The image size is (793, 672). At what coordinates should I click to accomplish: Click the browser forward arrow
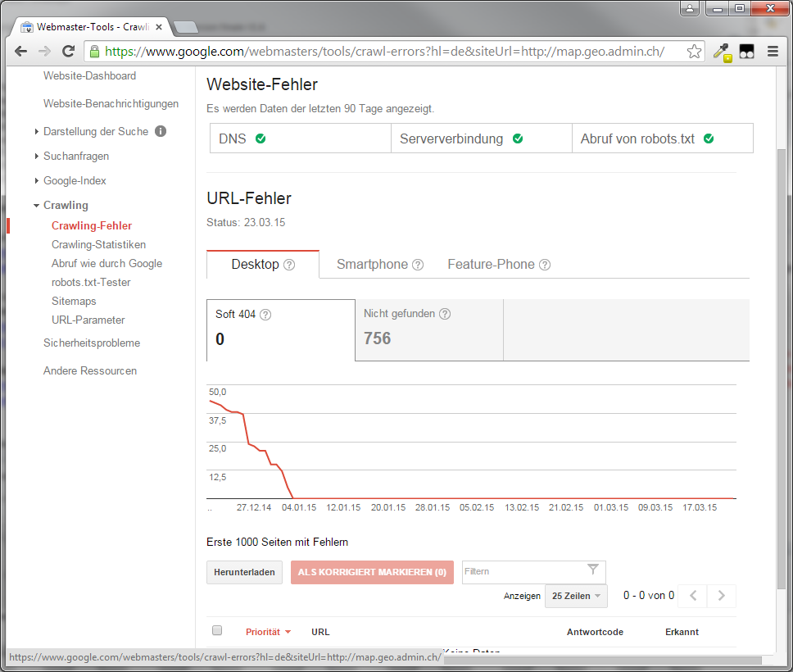[44, 51]
